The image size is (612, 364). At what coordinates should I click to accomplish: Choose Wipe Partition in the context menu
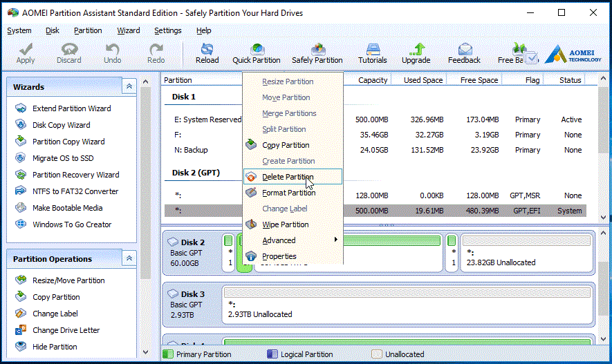[293, 224]
